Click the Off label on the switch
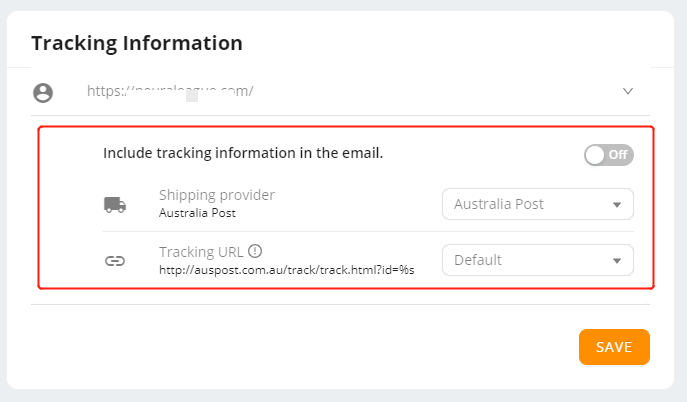Viewport: 687px width, 402px height. (x=618, y=155)
